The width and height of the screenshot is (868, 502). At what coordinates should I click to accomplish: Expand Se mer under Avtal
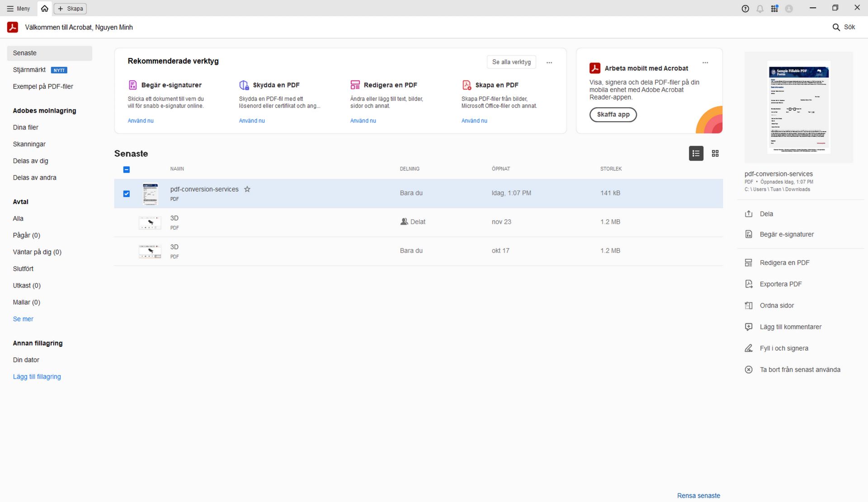pos(23,319)
